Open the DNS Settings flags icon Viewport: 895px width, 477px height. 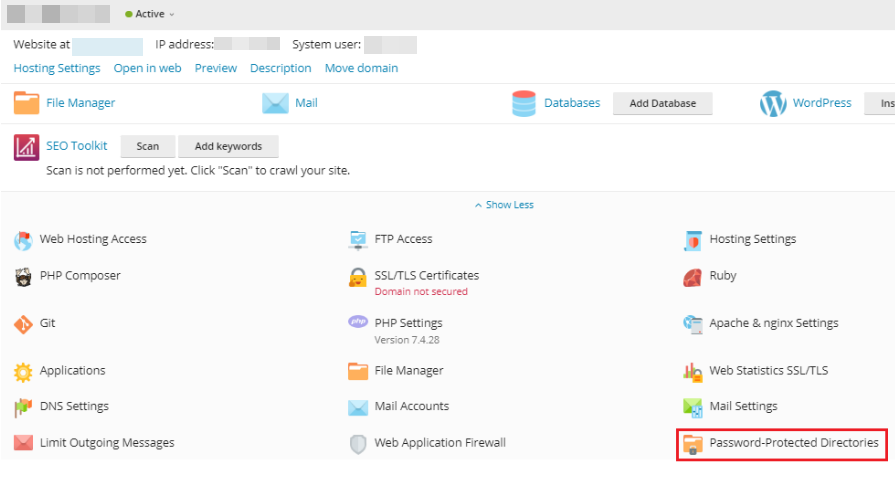point(23,407)
